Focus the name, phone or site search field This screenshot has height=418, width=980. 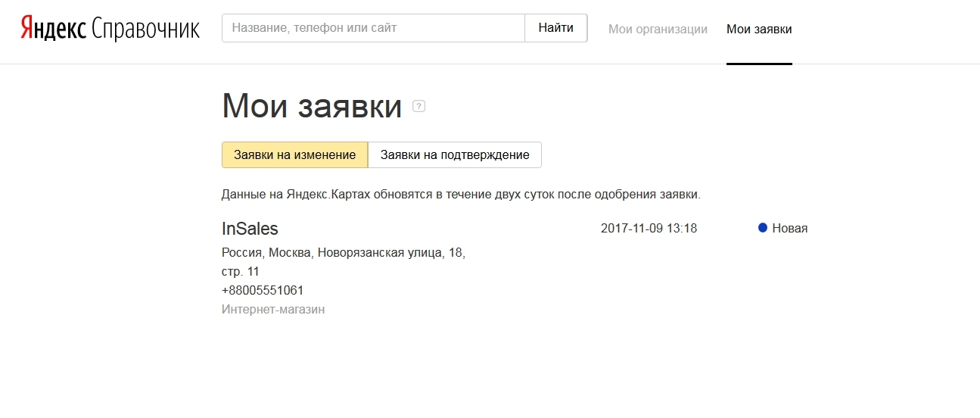click(373, 28)
